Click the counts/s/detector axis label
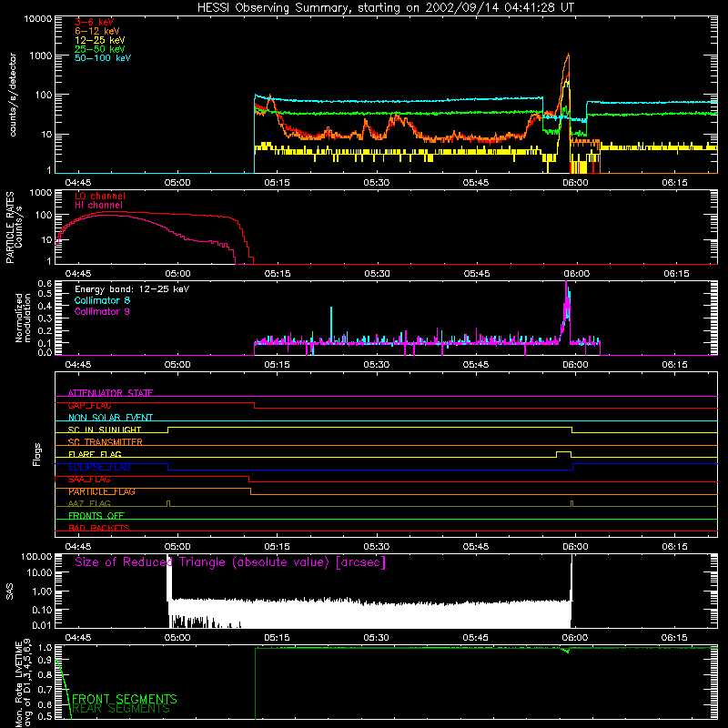This screenshot has width=728, height=728. (13, 95)
